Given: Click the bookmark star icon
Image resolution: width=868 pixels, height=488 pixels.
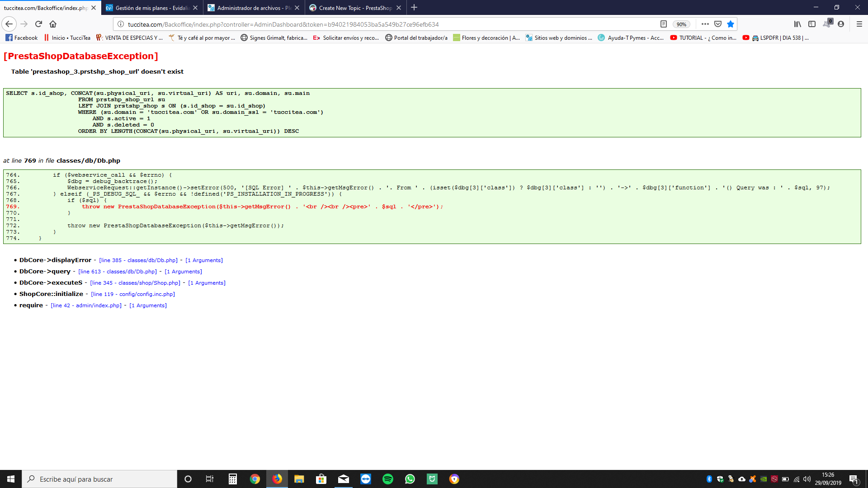Looking at the screenshot, I should point(731,24).
